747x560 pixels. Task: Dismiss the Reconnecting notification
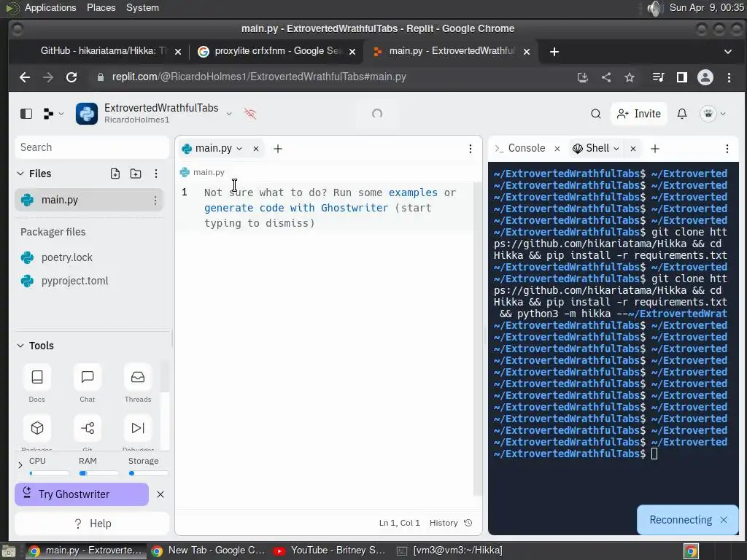[x=723, y=520]
